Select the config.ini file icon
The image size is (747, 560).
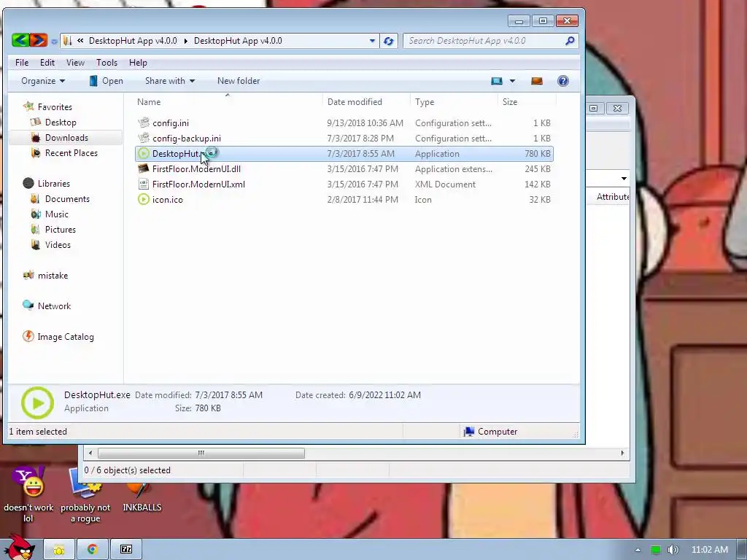coord(144,122)
